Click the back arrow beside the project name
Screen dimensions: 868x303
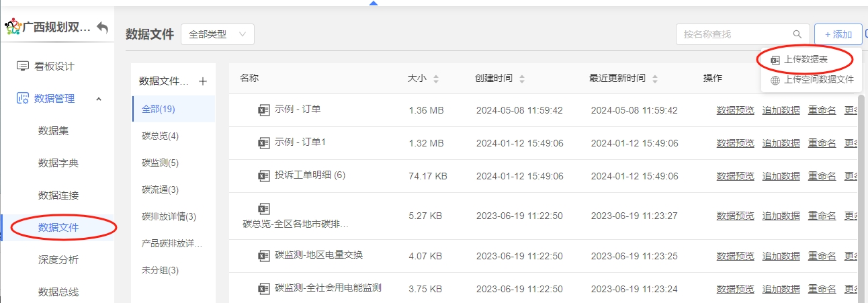102,28
